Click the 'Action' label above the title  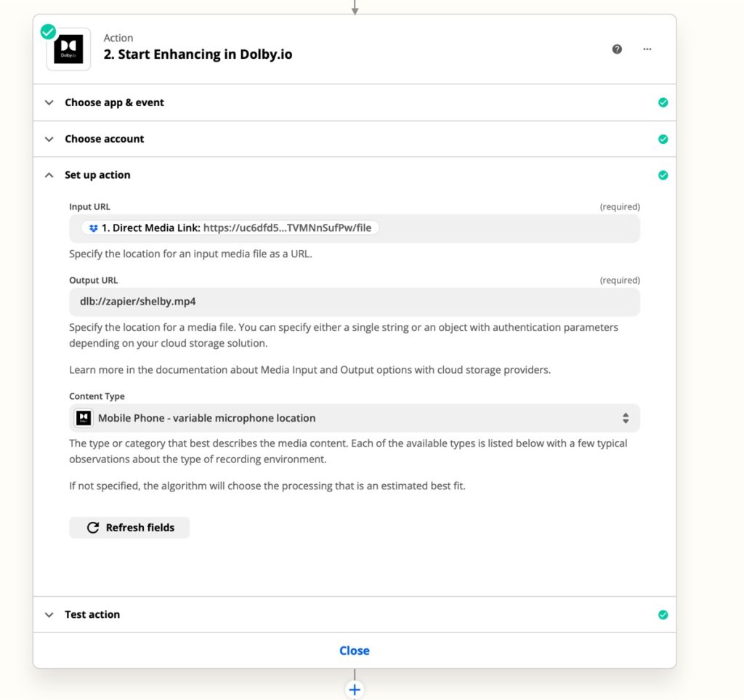tap(118, 38)
